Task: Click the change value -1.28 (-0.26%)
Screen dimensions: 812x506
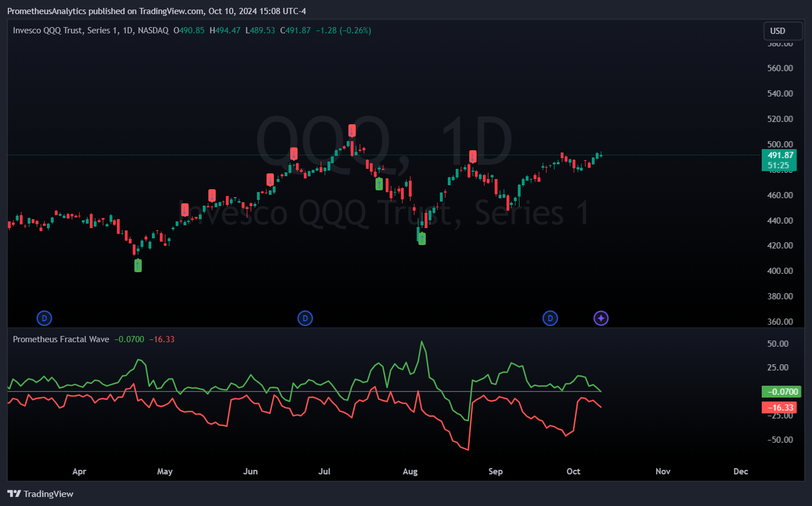Action: pos(343,30)
